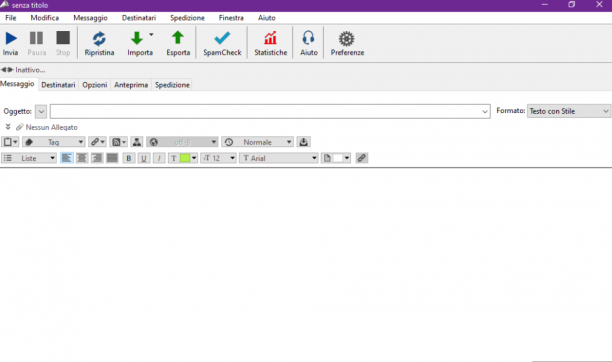Open the page background color arrow
Screen dimensions: 612x362
(347, 158)
